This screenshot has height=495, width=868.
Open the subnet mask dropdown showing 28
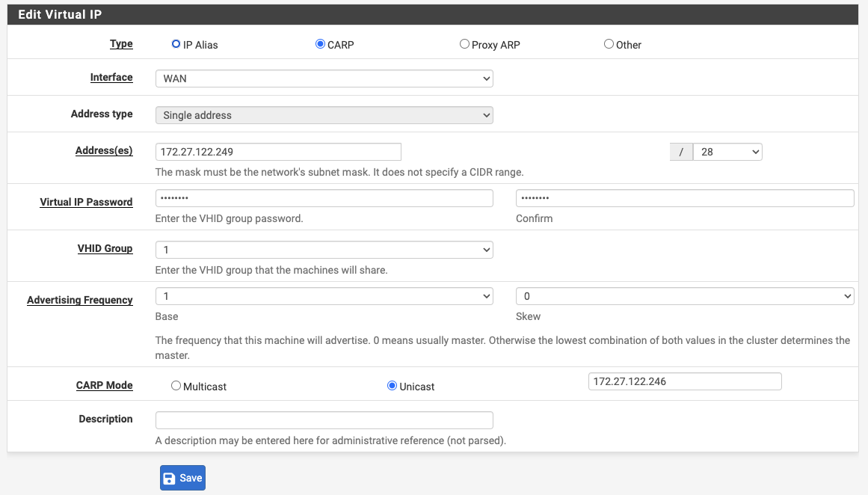coord(727,152)
